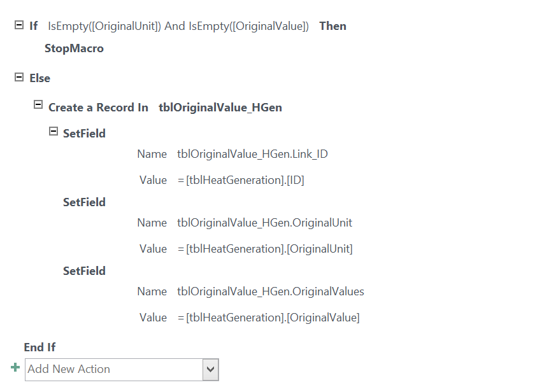Edit value =[tblHeatGeneration].[ID]

tap(241, 180)
